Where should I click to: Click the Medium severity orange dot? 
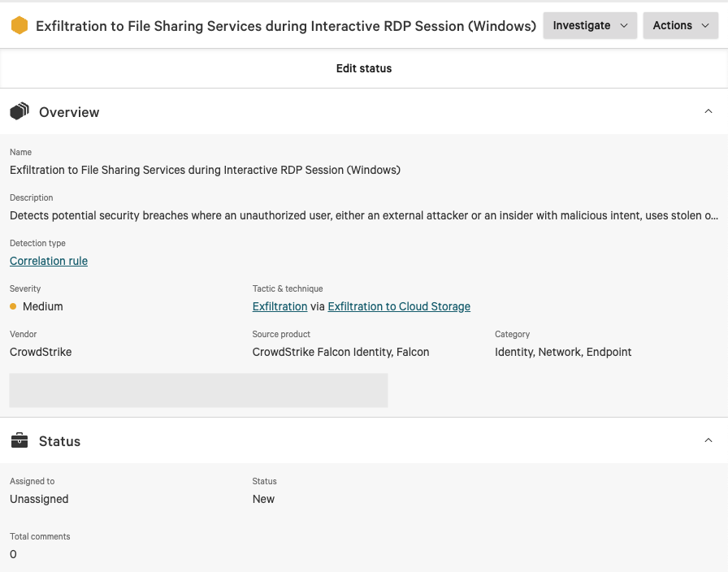13,306
